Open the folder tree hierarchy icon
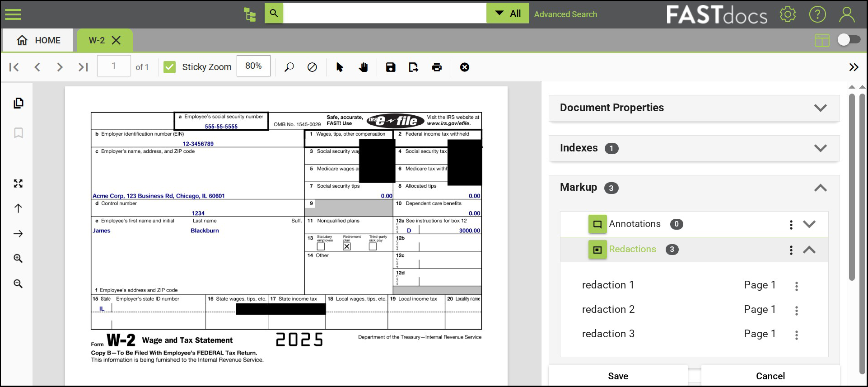 tap(249, 14)
